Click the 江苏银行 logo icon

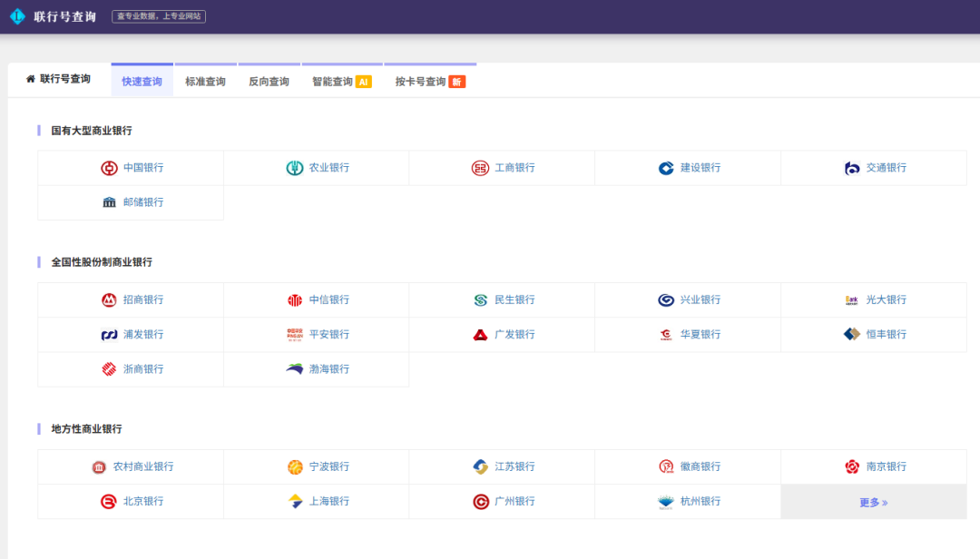point(480,467)
